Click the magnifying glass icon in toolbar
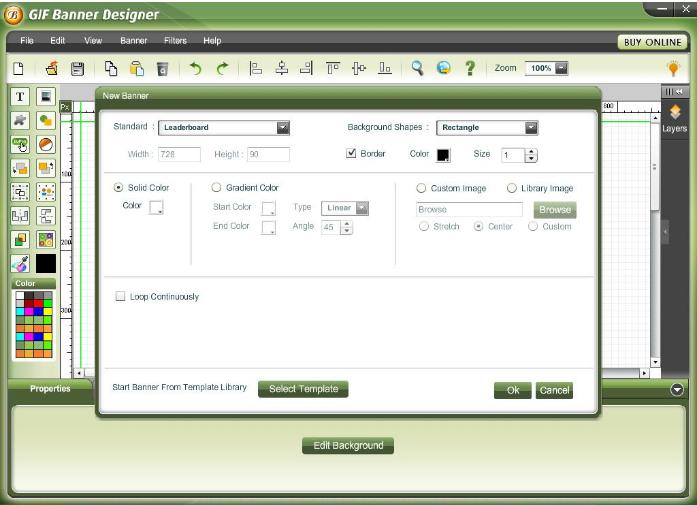Viewport: 697px width, 505px height. (x=417, y=68)
